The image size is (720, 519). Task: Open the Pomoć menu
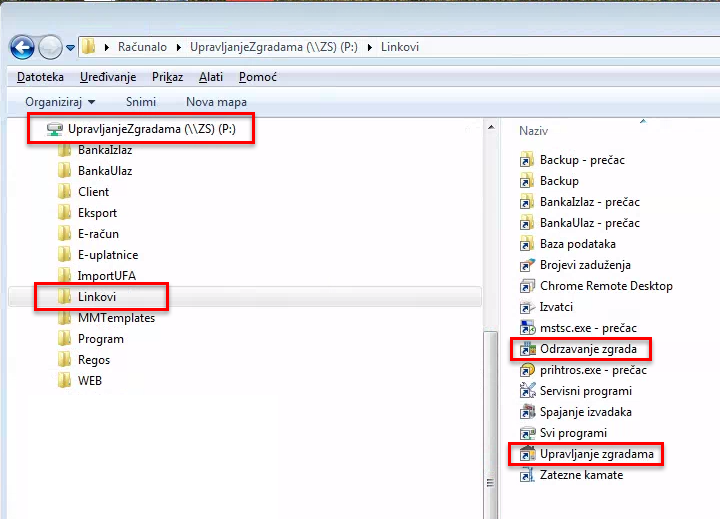pos(258,77)
